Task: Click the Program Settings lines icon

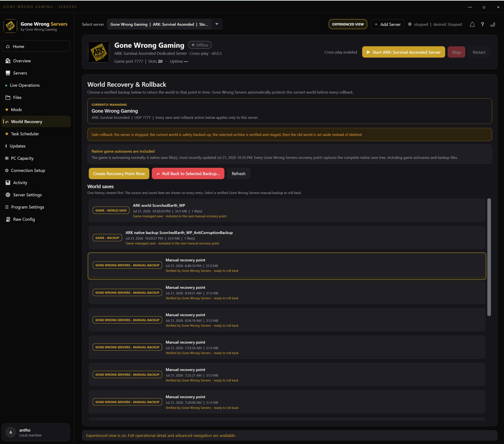Action: 7,207
